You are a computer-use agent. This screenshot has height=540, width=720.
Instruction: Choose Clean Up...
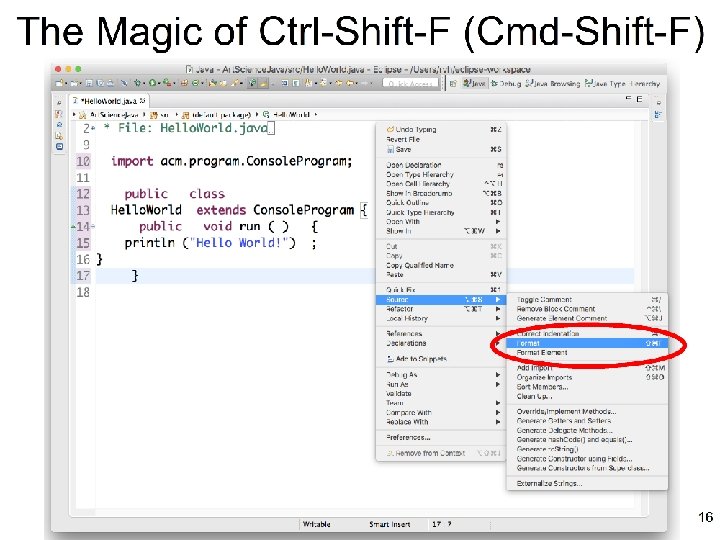point(587,396)
